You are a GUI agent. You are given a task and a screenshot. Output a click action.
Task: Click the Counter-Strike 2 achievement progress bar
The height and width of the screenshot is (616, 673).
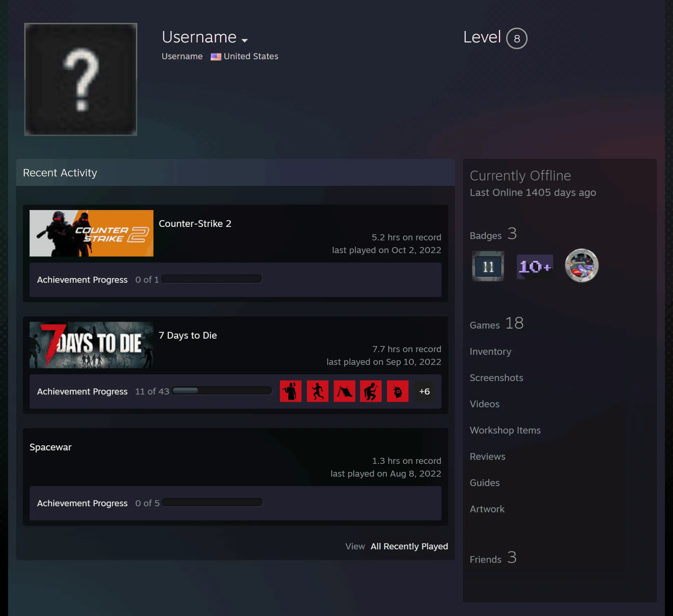pyautogui.click(x=212, y=279)
